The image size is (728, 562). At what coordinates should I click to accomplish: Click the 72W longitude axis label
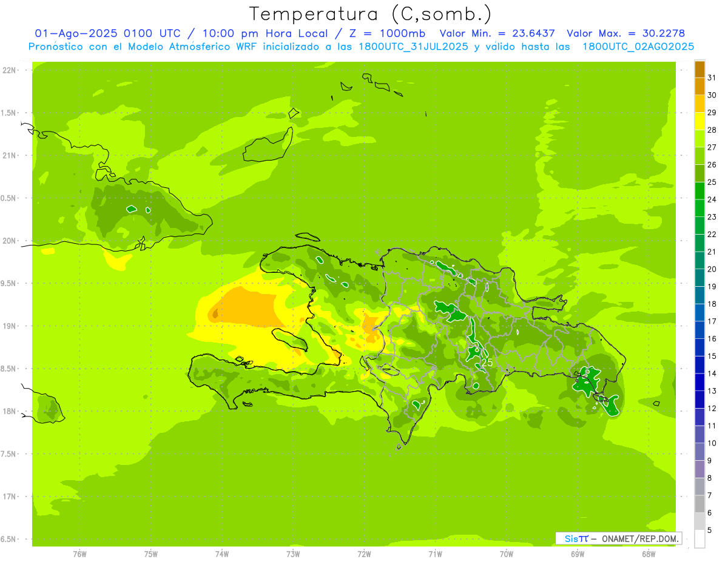(364, 555)
